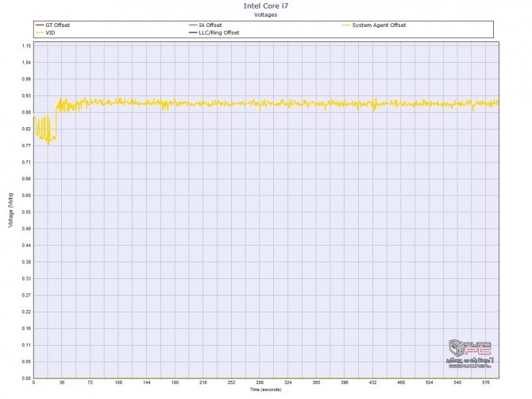
Task: Click the GT Offset red line swatch
Action: tap(40, 25)
